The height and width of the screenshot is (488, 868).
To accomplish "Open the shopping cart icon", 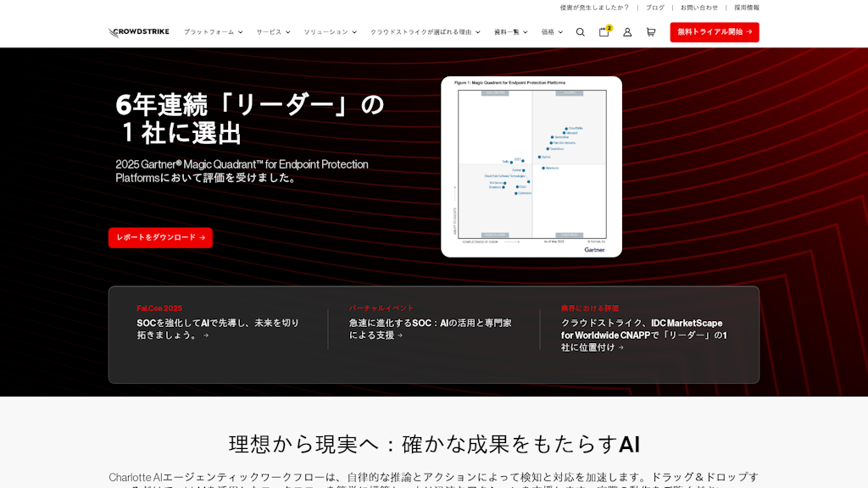I will [x=651, y=32].
